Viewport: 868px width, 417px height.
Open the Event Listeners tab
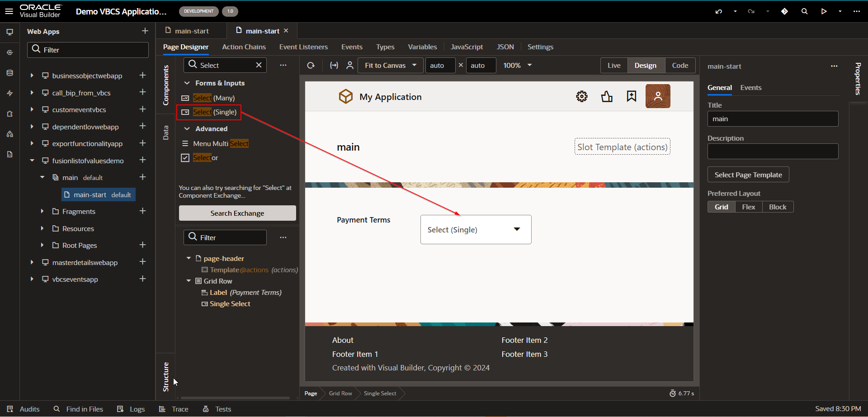pos(303,47)
